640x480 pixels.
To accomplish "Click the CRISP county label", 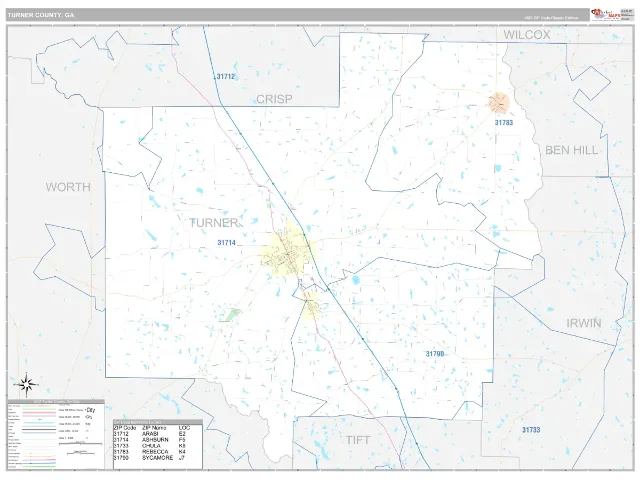I will [274, 99].
